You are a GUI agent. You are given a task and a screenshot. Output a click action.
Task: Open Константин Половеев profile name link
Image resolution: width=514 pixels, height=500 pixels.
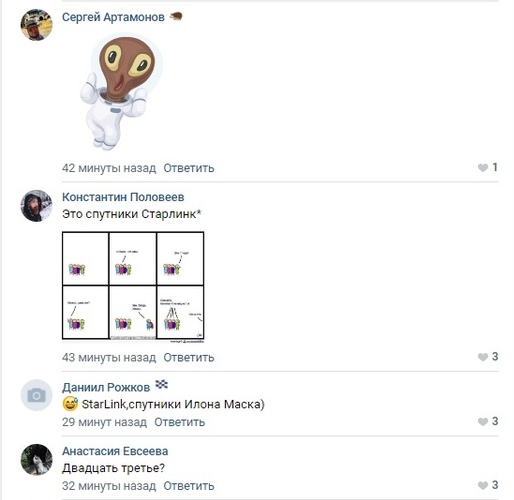click(x=123, y=197)
